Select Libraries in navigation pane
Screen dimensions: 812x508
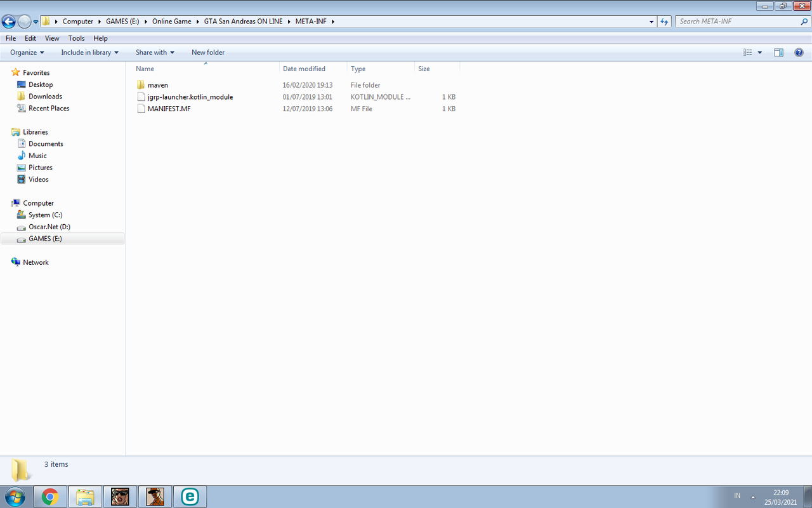[x=36, y=132]
